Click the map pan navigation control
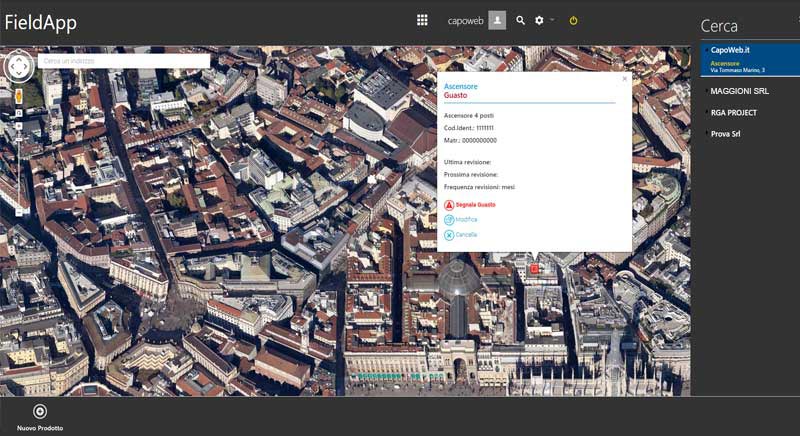The height and width of the screenshot is (436, 800). click(19, 67)
